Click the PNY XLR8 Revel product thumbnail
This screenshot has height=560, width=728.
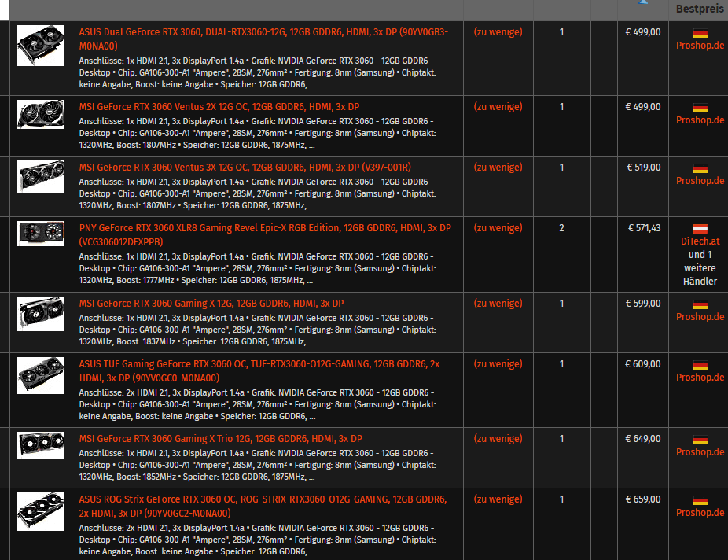(x=41, y=234)
